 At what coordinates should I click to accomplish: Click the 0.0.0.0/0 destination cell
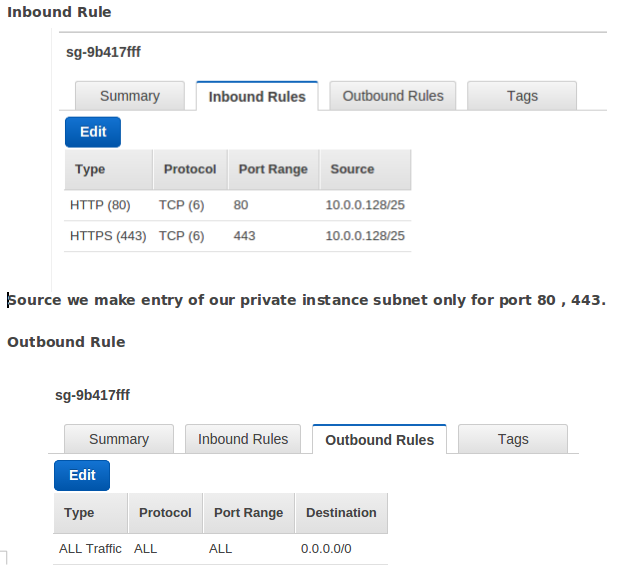326,549
